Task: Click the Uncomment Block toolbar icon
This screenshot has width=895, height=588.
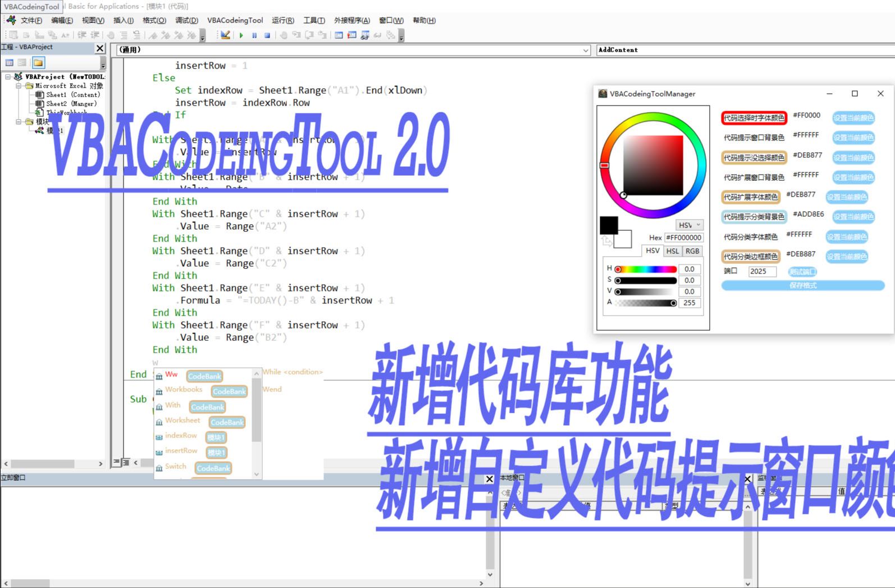Action: pyautogui.click(x=136, y=35)
